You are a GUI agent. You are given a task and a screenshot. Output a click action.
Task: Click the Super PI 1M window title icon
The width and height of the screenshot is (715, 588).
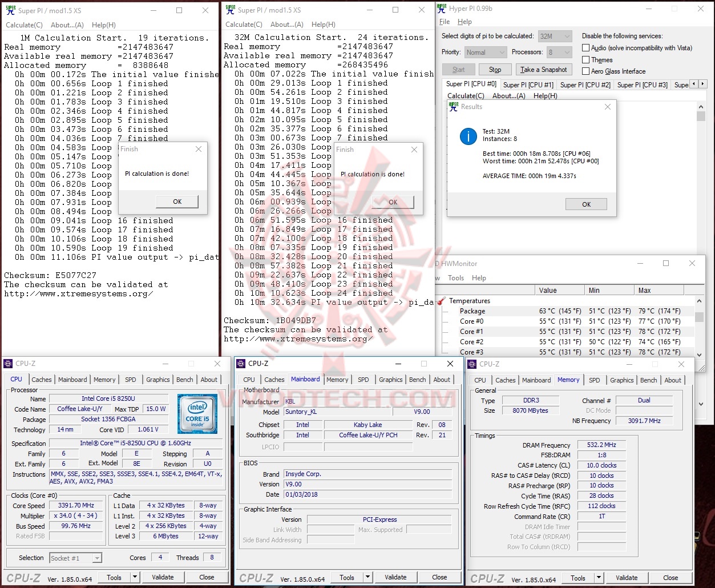[x=10, y=10]
